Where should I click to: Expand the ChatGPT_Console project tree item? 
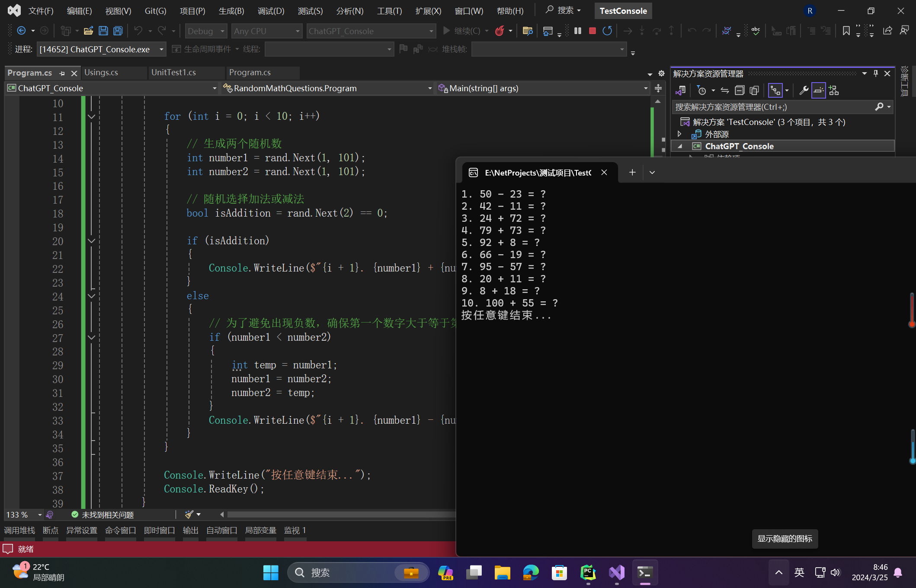pyautogui.click(x=680, y=146)
